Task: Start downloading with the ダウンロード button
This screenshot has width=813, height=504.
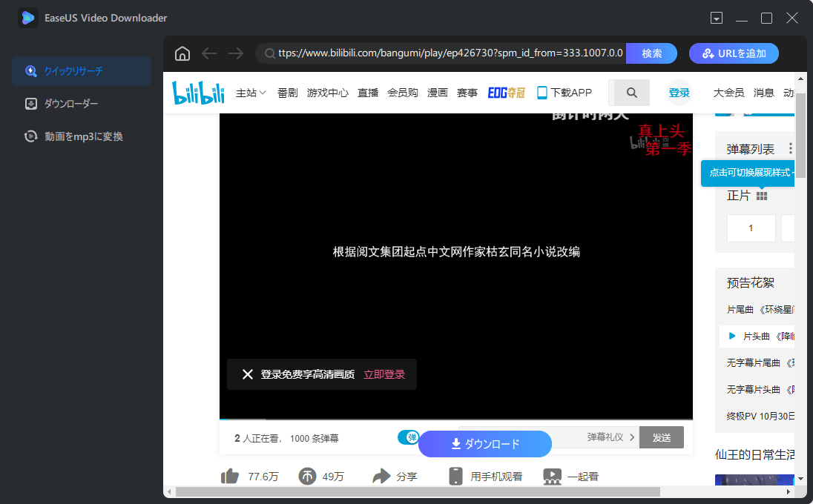Action: [485, 444]
